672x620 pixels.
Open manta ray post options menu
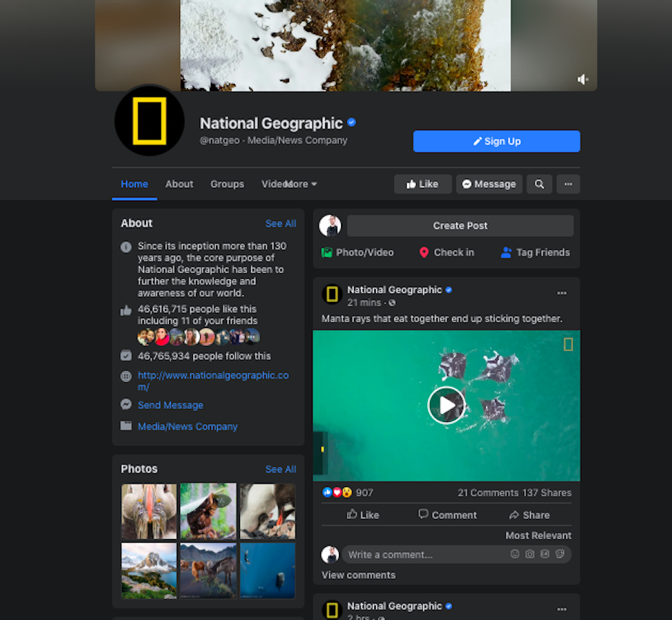coord(561,293)
